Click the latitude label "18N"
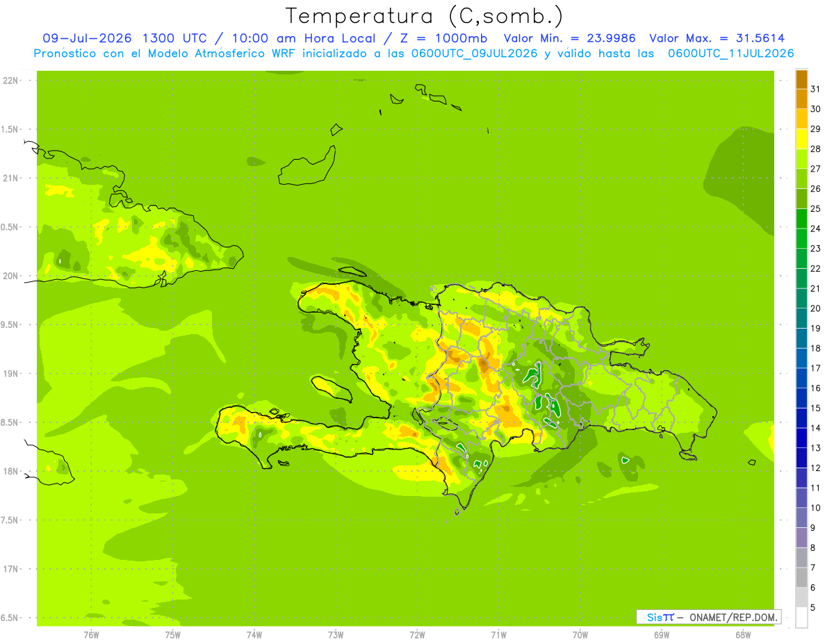The height and width of the screenshot is (644, 834). point(10,471)
